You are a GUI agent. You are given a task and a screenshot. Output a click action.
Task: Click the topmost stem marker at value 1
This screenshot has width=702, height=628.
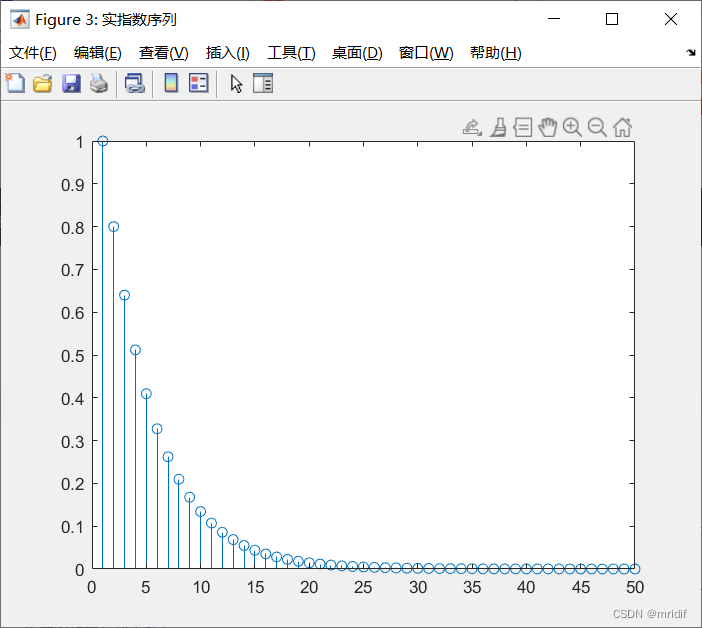coord(103,141)
